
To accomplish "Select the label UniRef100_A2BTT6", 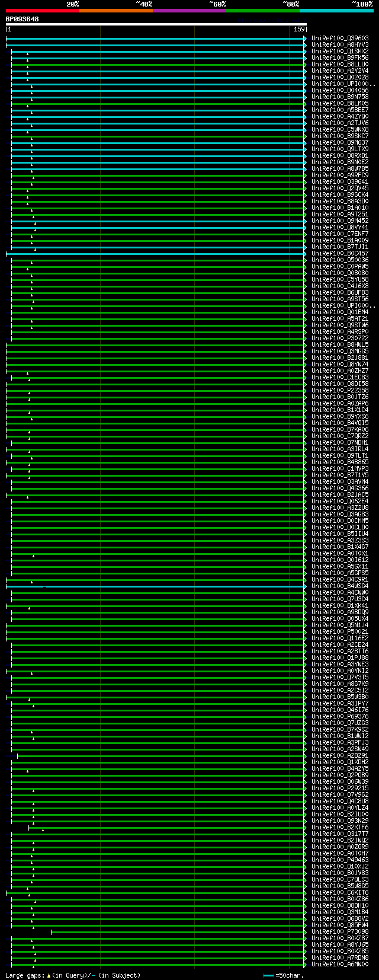I will (340, 651).
